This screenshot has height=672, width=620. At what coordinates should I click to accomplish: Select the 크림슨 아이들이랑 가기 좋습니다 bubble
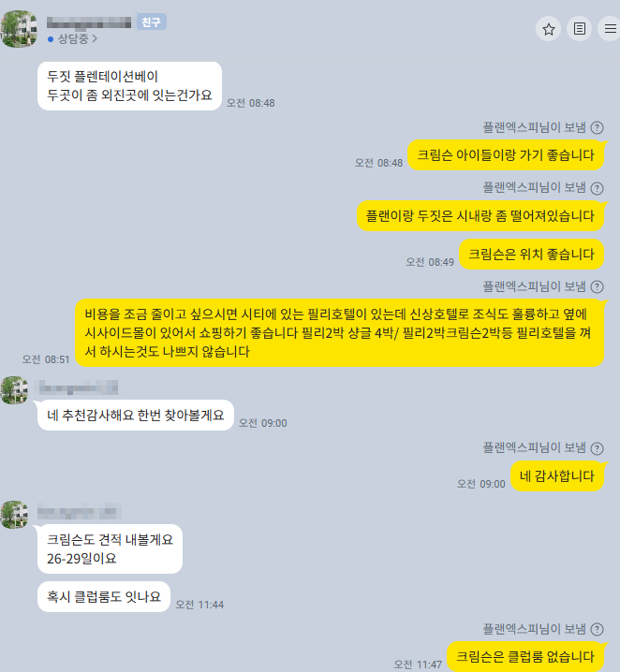[506, 155]
